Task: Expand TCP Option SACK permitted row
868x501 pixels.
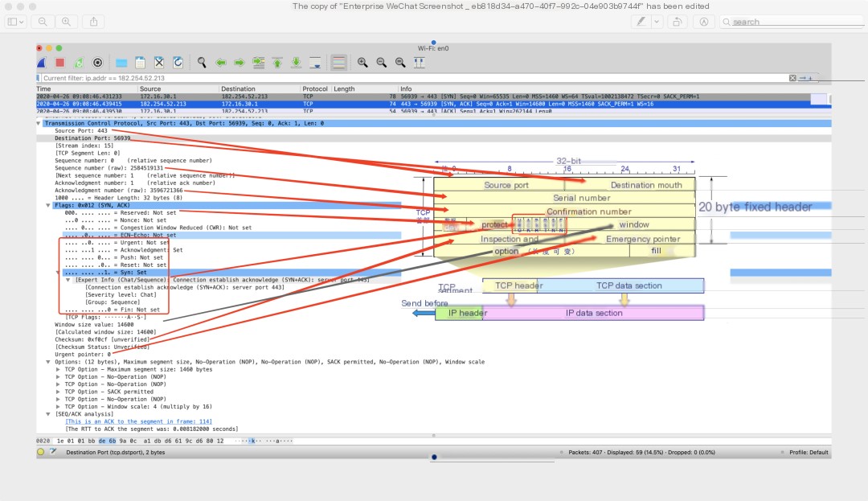Action: [58, 392]
